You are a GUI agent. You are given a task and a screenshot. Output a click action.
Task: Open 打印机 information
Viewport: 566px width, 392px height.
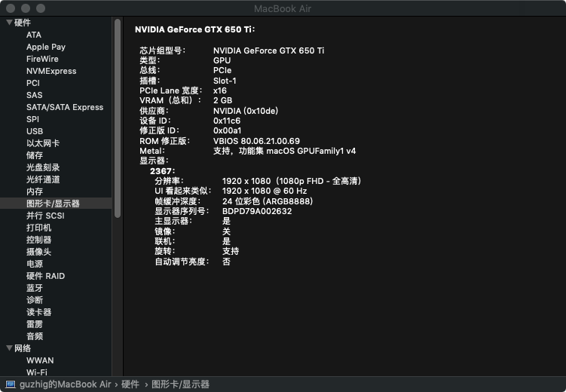tap(38, 228)
